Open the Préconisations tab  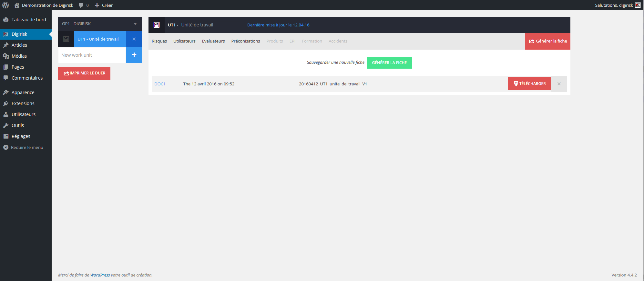click(x=246, y=41)
